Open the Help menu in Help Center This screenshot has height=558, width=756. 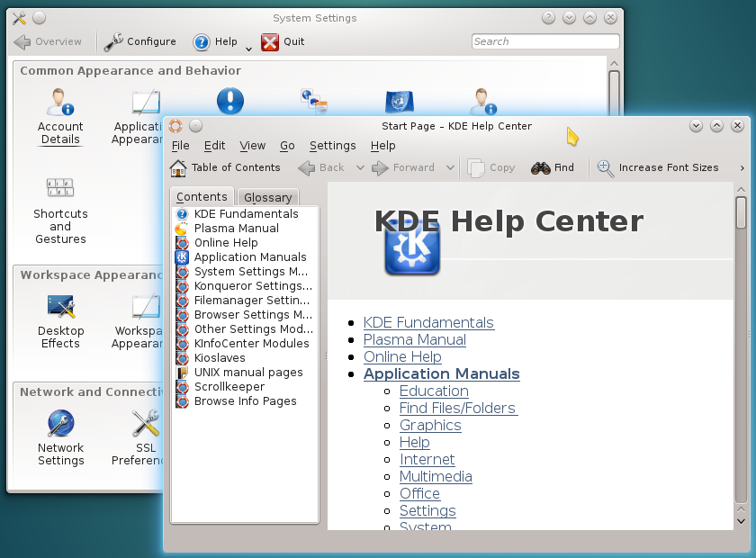click(382, 146)
